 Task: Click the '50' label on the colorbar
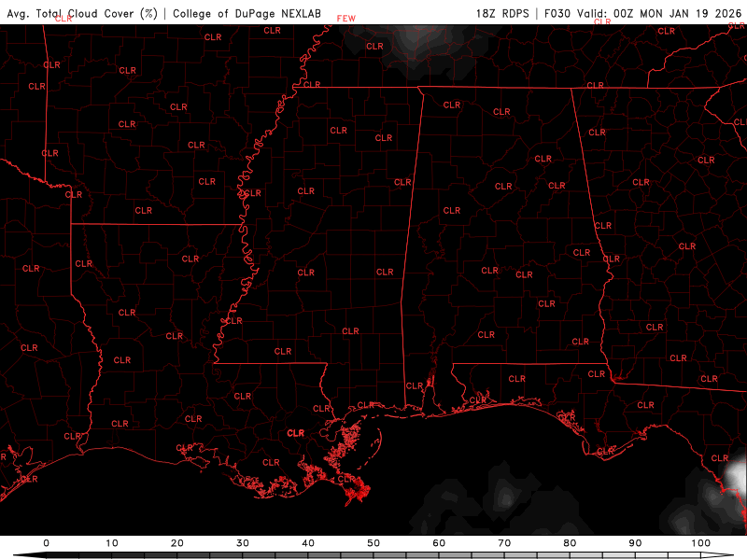tap(373, 543)
